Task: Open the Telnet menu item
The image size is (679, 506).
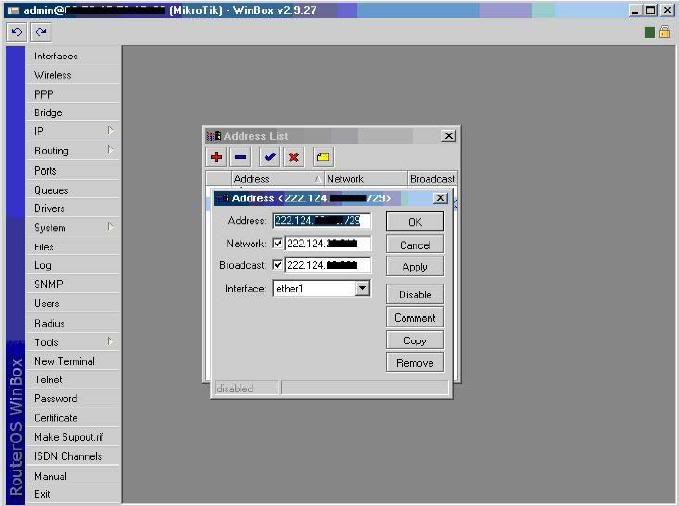Action: 73,380
